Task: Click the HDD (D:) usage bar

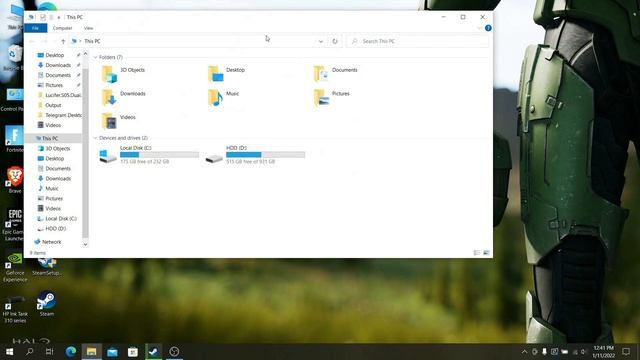Action: [x=265, y=155]
